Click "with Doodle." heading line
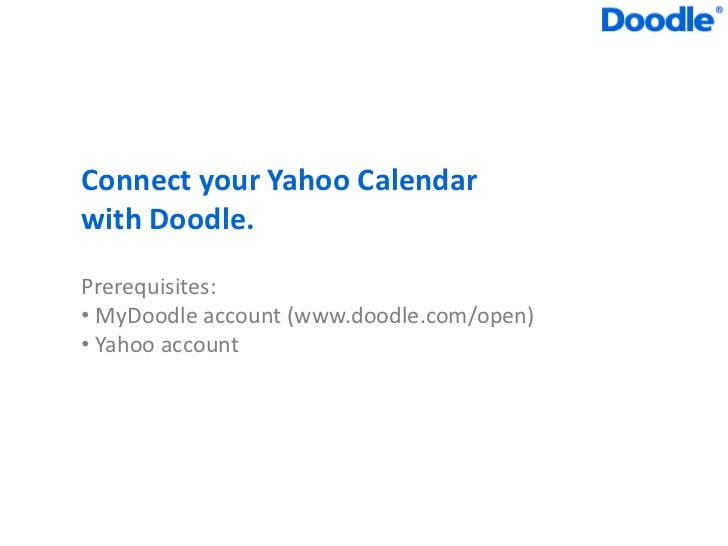Image resolution: width=728 pixels, height=546 pixels. (x=168, y=219)
